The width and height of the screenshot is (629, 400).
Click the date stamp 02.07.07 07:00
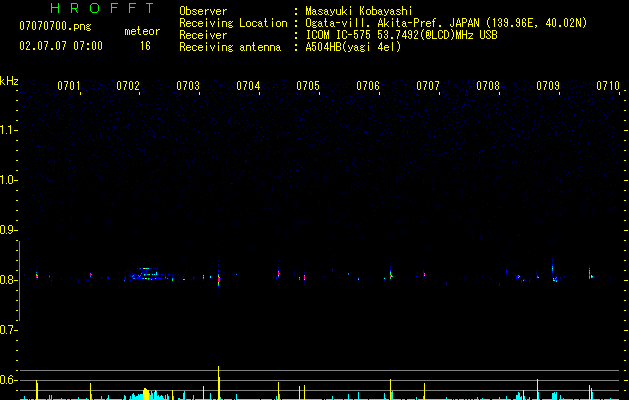pos(61,46)
